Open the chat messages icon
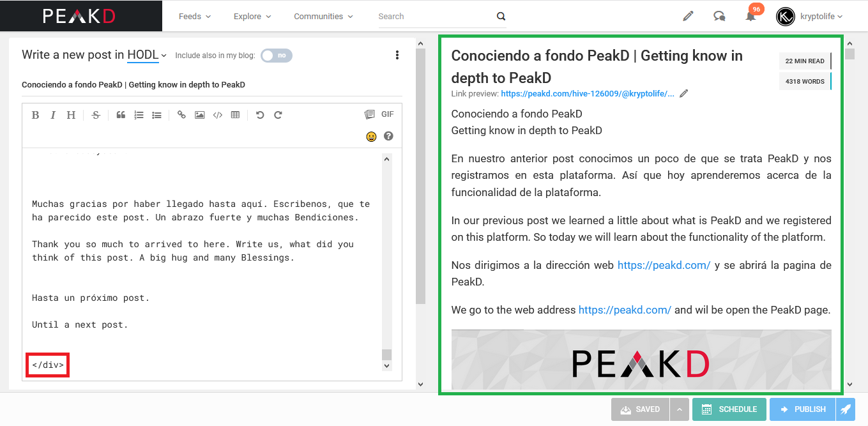 pyautogui.click(x=719, y=16)
